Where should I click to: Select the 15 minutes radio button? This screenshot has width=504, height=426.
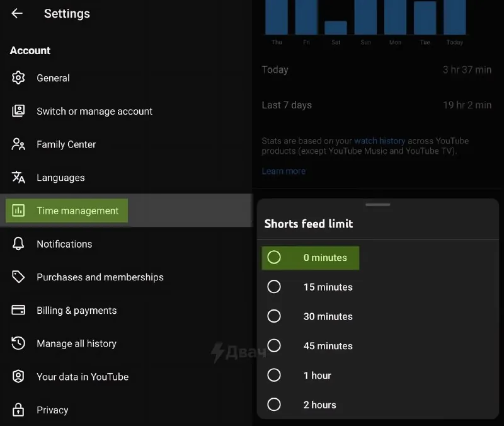click(x=274, y=287)
